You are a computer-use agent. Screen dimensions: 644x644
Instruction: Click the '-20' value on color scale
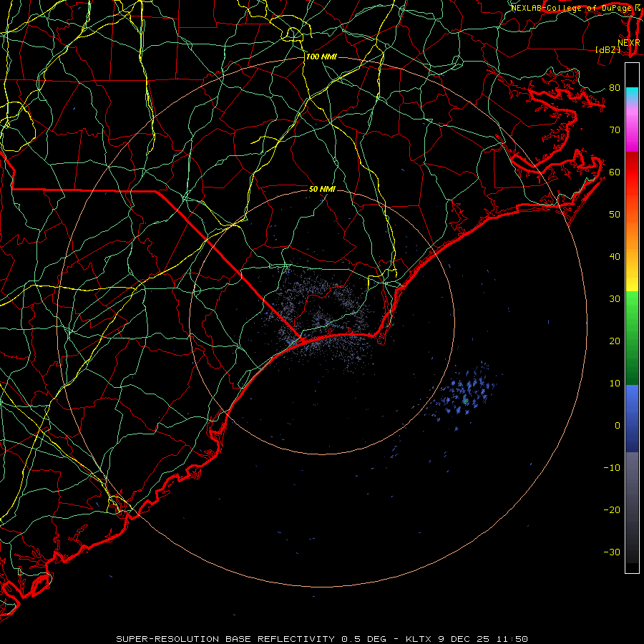612,509
